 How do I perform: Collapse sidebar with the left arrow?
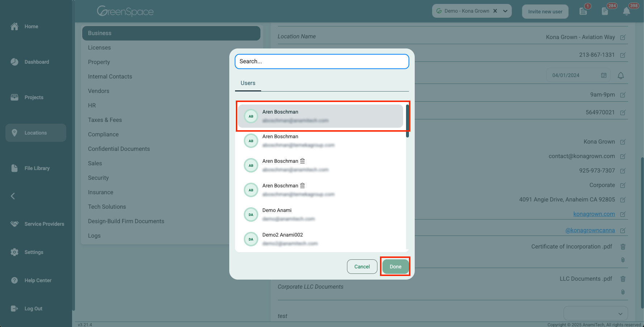13,196
